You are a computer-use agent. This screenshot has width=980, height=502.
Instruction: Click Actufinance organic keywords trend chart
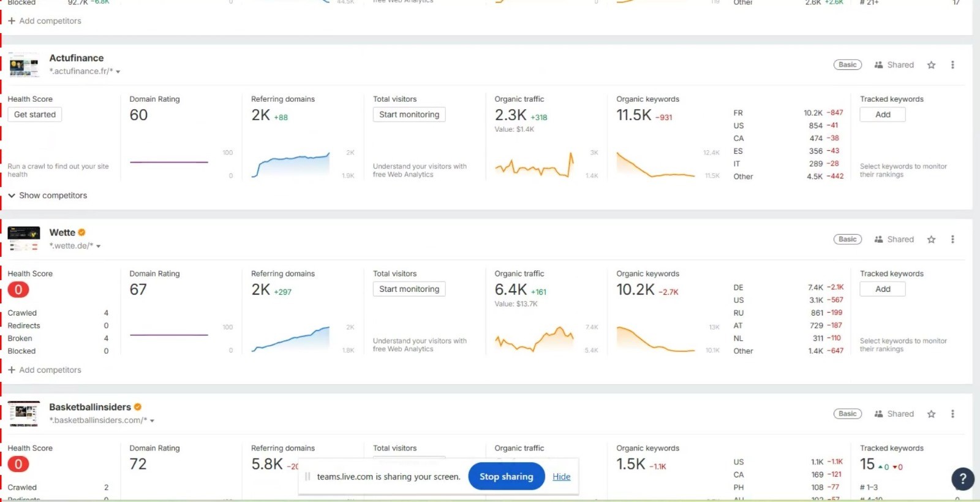click(x=656, y=164)
